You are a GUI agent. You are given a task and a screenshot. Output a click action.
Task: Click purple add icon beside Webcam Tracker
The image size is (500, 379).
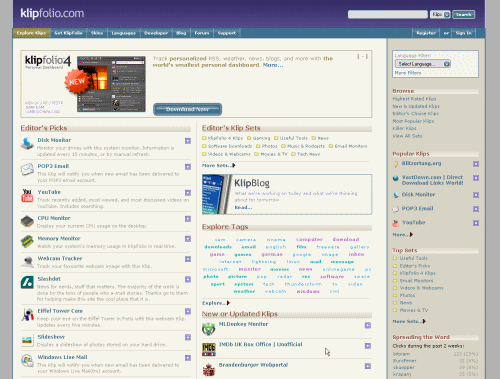(188, 259)
